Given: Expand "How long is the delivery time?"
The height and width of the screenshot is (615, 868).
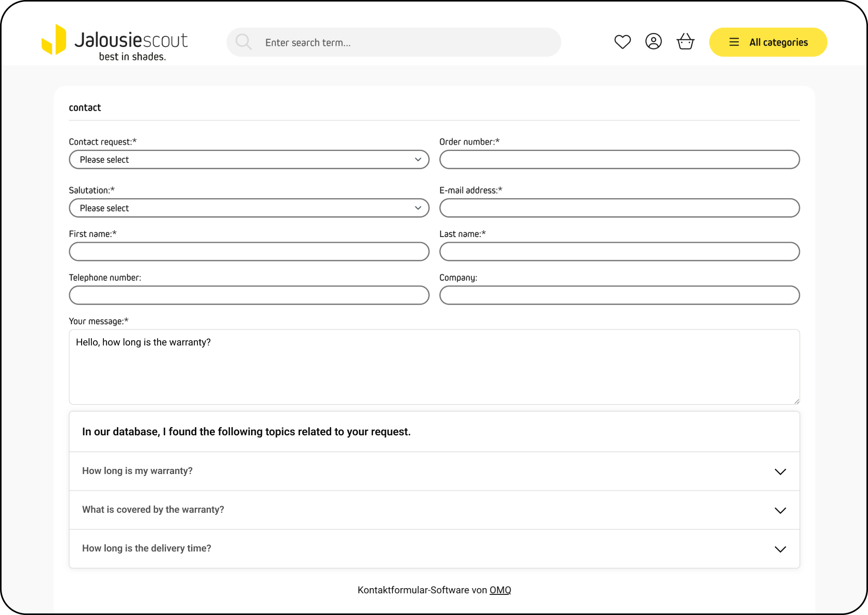Looking at the screenshot, I should tap(434, 548).
